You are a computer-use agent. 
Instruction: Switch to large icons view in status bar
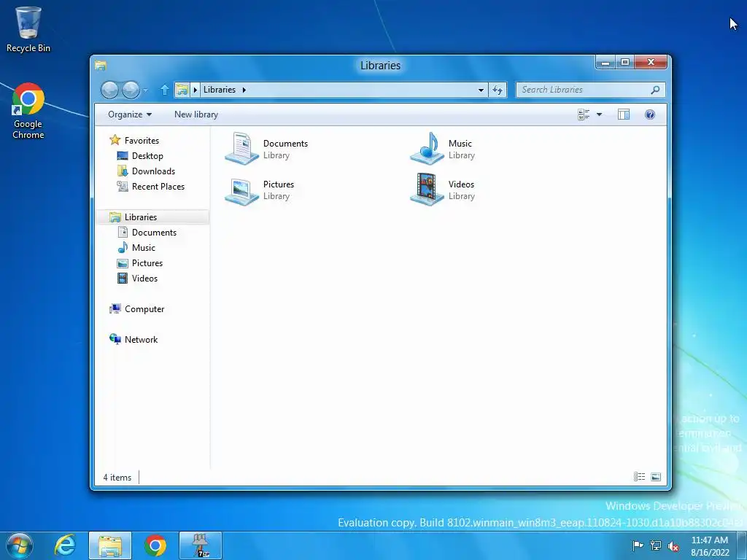tap(656, 477)
